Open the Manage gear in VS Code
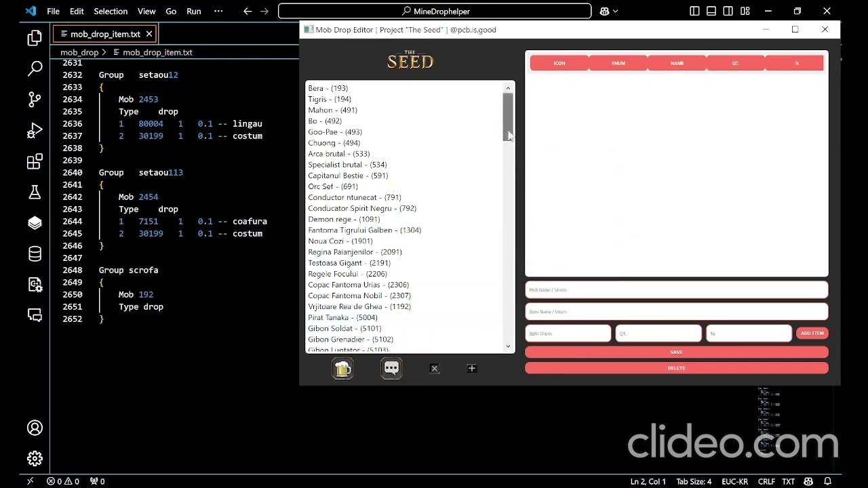868x488 pixels. [x=35, y=459]
